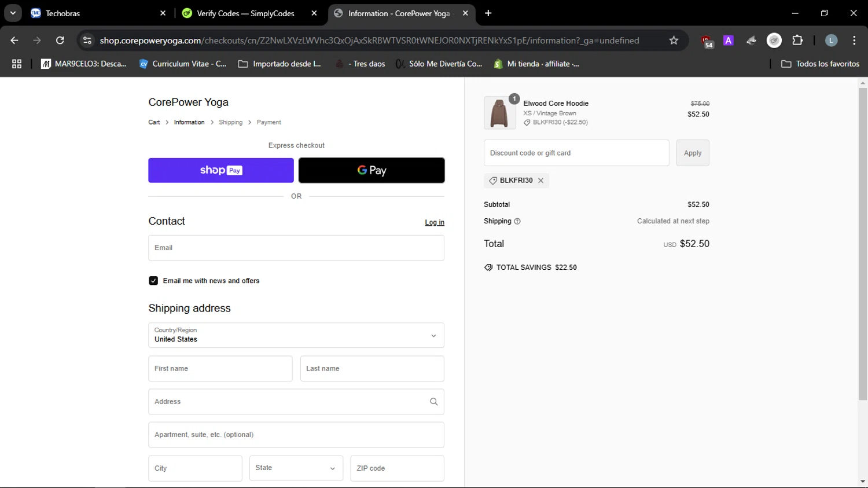Click the Payment breadcrumb step
This screenshot has width=868, height=488.
click(269, 122)
